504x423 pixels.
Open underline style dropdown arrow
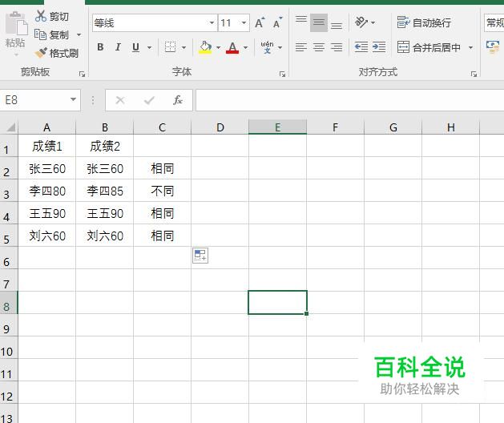[x=150, y=47]
